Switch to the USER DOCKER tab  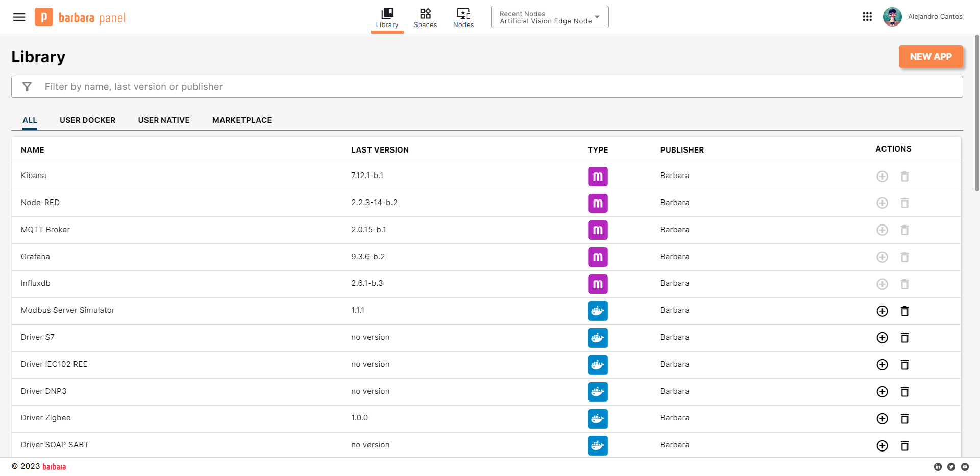click(87, 120)
